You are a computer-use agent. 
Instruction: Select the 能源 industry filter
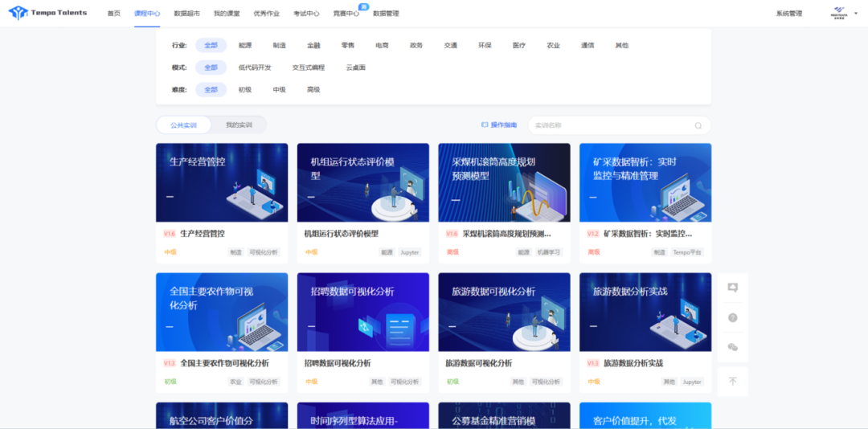pyautogui.click(x=245, y=46)
